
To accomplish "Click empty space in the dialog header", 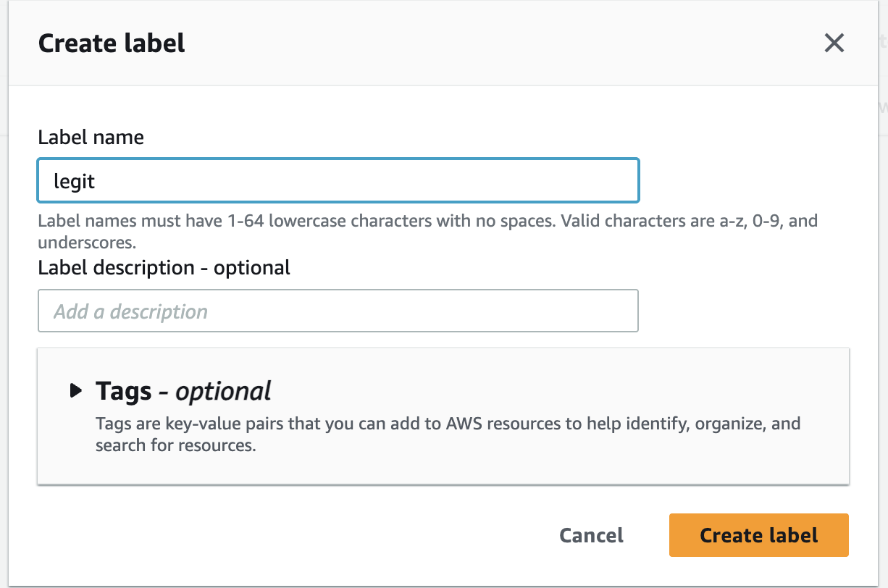I will pos(471,43).
